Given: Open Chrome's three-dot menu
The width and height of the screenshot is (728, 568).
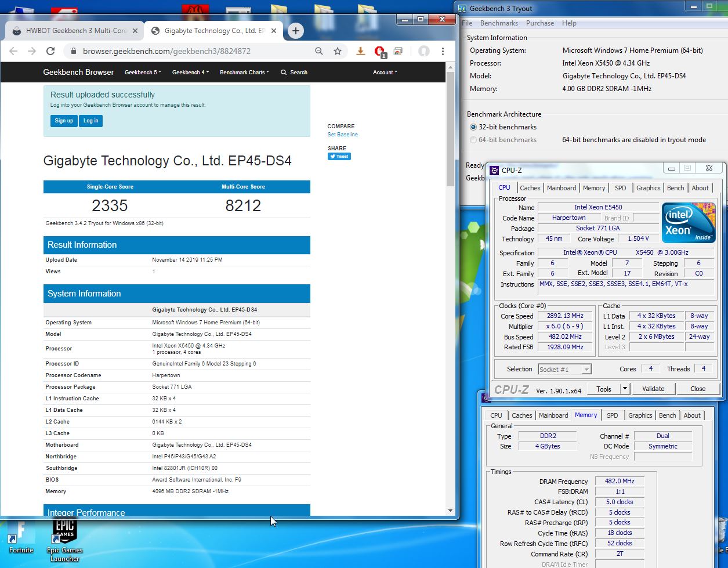Looking at the screenshot, I should pyautogui.click(x=443, y=51).
